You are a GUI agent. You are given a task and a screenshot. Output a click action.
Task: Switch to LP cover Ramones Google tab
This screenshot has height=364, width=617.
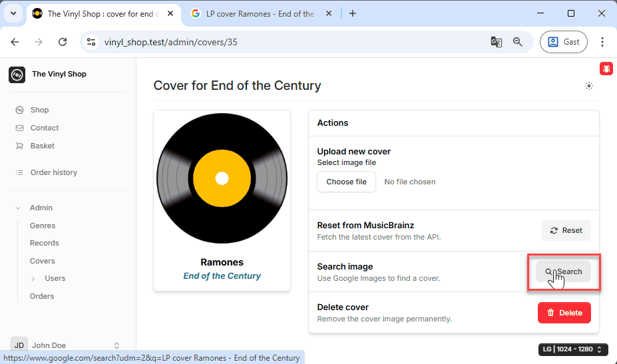point(261,14)
